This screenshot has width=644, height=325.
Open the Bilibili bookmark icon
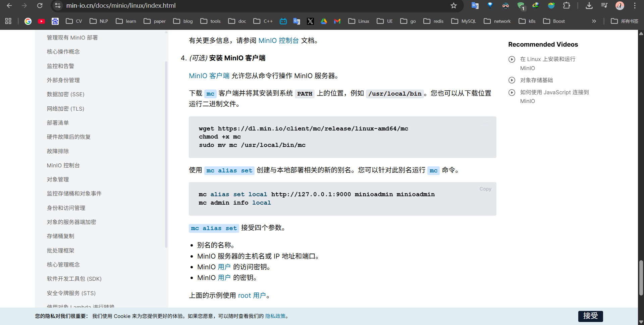tap(283, 21)
